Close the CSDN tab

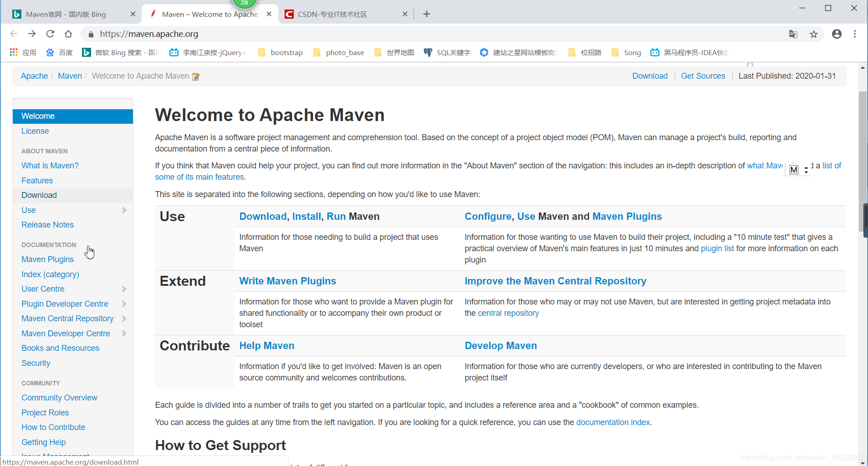(x=405, y=14)
